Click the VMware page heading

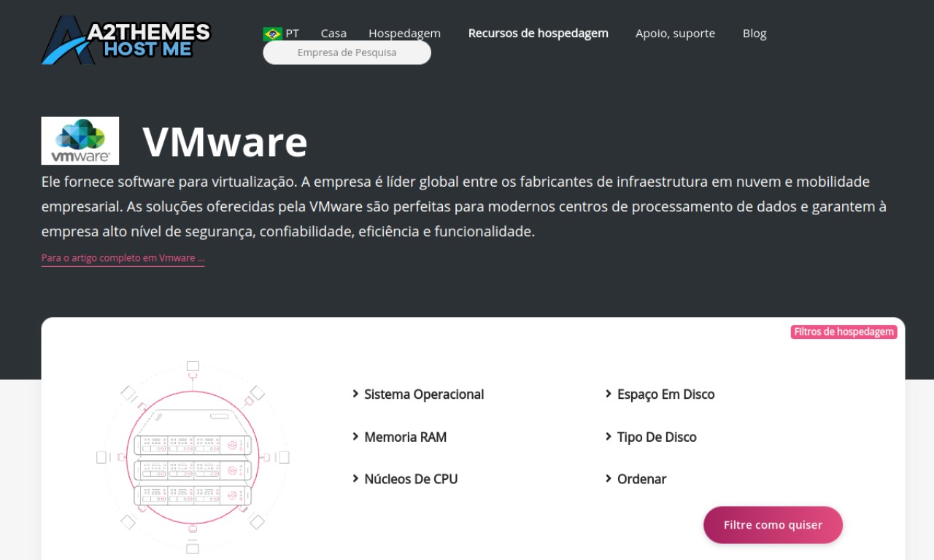point(225,141)
